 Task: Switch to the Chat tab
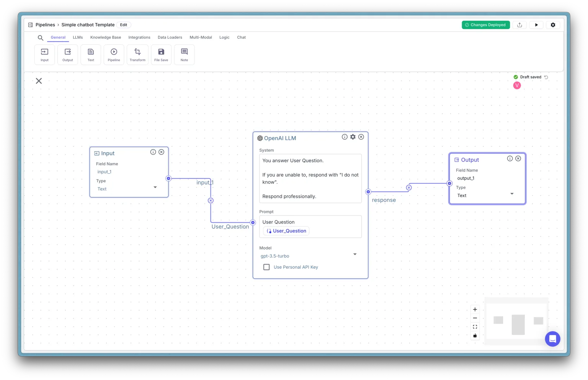pyautogui.click(x=241, y=38)
